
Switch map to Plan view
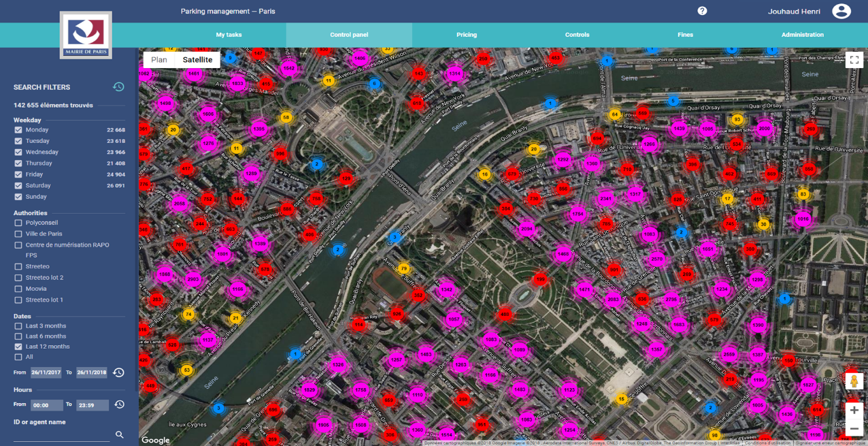[x=159, y=60]
